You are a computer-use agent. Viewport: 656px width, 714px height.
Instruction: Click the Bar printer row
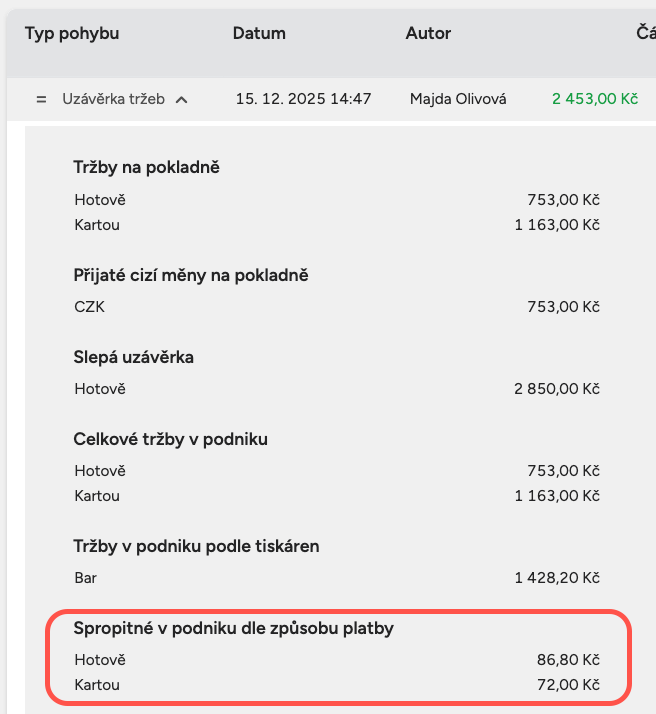(x=86, y=578)
